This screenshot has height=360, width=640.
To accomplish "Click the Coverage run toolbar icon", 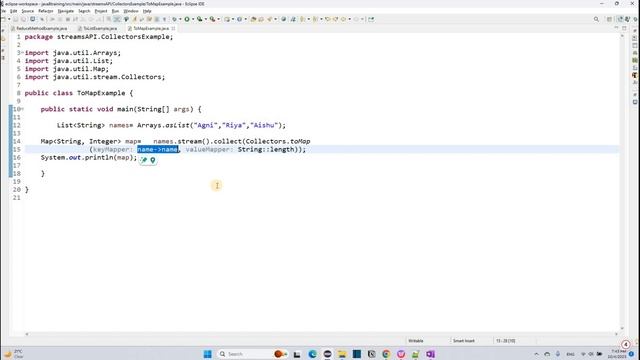I will click(200, 19).
